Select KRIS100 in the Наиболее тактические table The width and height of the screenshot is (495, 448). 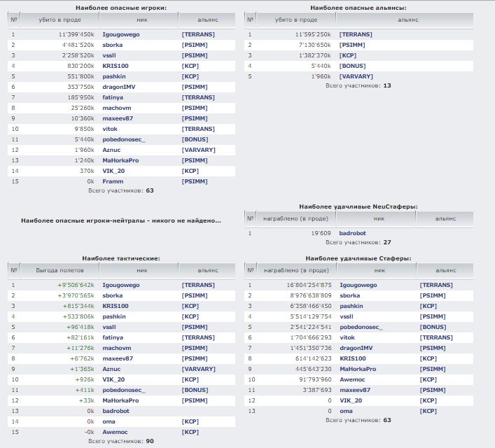tap(116, 306)
